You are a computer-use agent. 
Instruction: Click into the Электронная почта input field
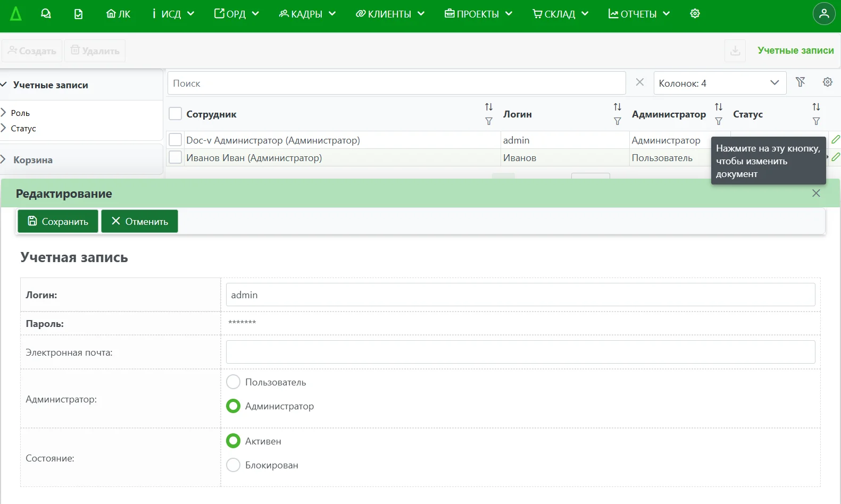[520, 352]
